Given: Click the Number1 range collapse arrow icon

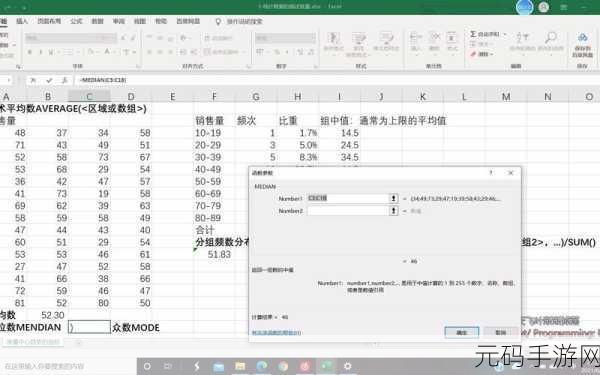Looking at the screenshot, I should 393,198.
